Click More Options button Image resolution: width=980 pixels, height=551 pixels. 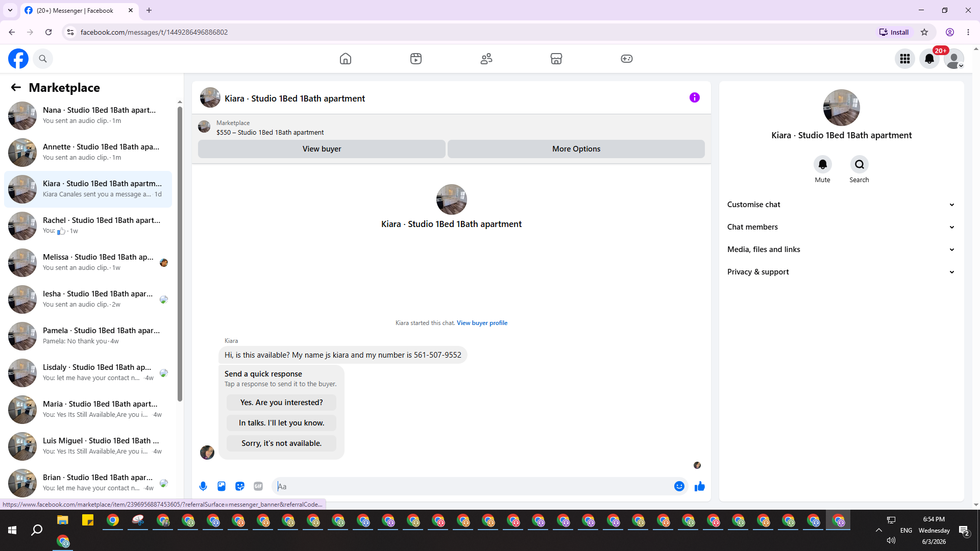576,149
